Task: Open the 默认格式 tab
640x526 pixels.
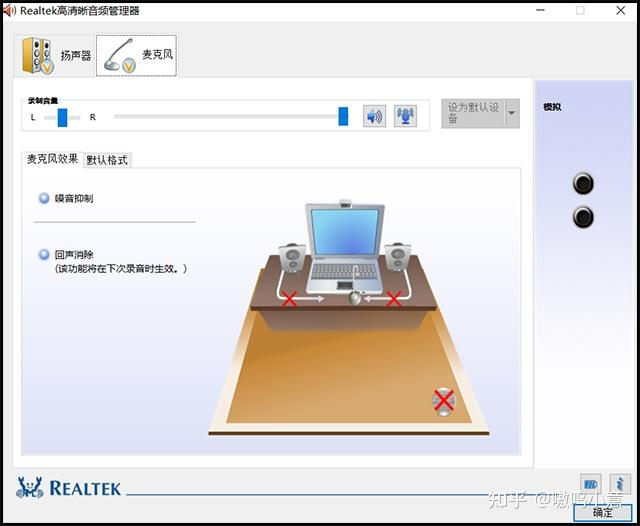Action: pyautogui.click(x=107, y=160)
